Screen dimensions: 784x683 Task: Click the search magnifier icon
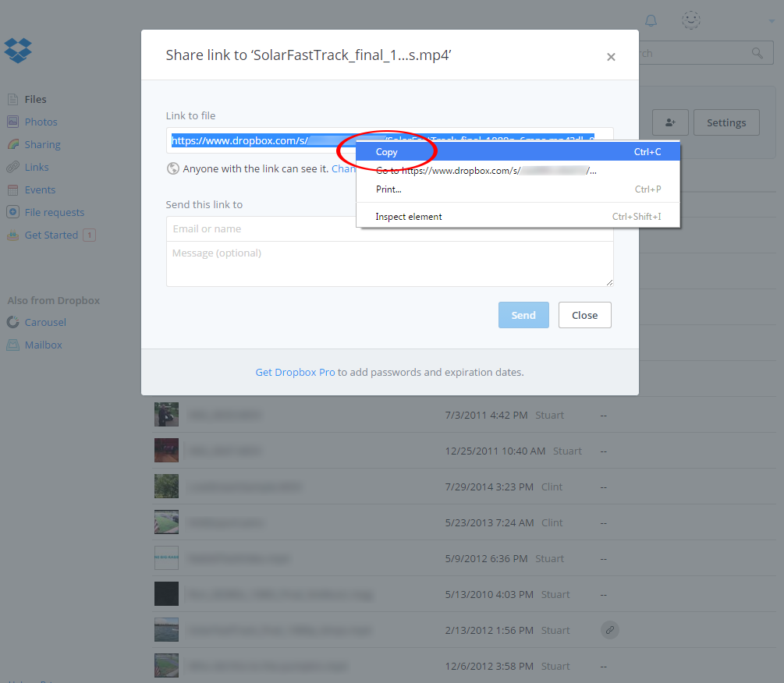coord(757,53)
